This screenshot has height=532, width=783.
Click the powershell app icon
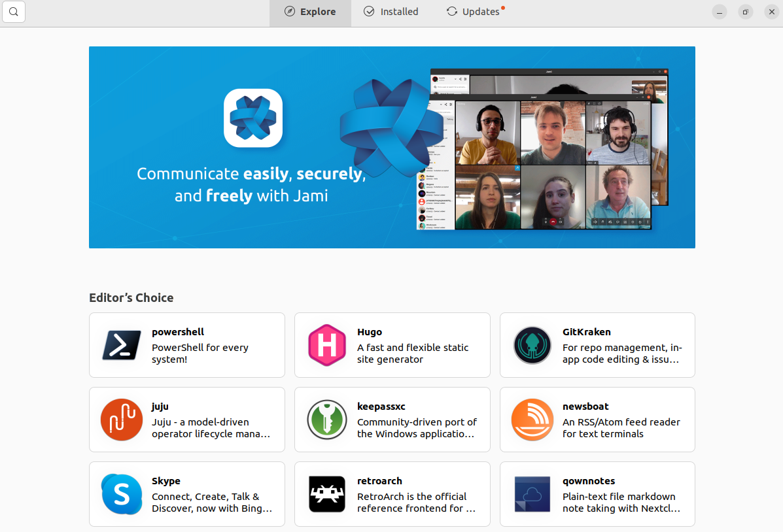pos(122,345)
